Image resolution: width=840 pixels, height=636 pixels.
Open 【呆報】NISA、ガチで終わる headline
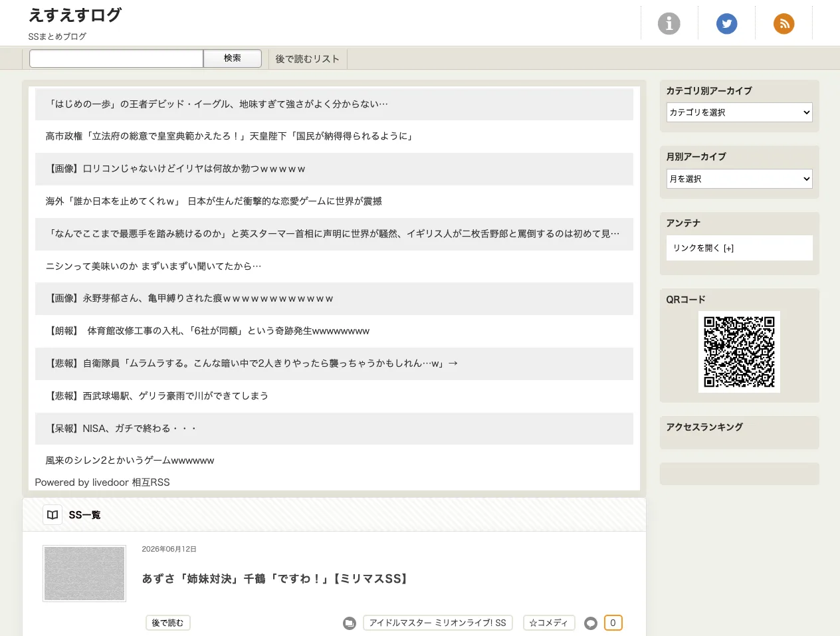121,429
